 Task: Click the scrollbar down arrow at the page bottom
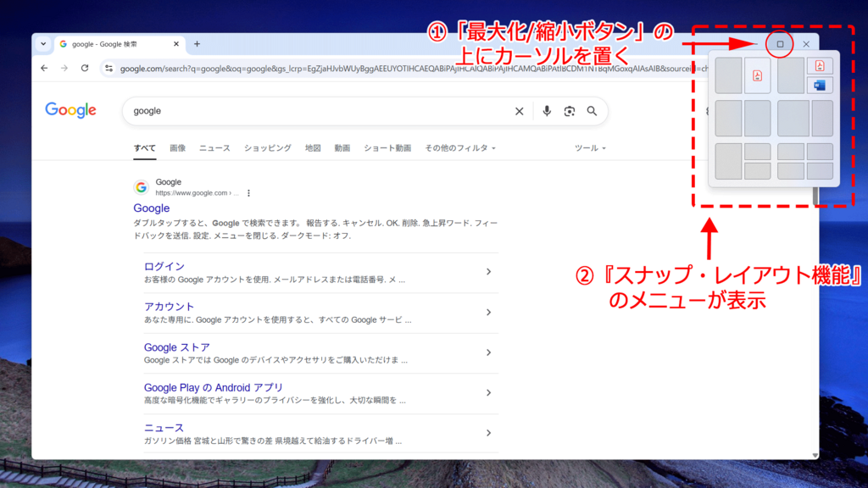point(815,455)
